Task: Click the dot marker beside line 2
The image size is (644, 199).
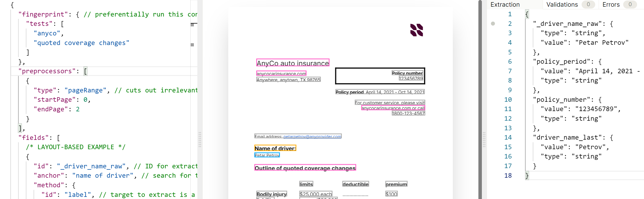Action: point(493,24)
